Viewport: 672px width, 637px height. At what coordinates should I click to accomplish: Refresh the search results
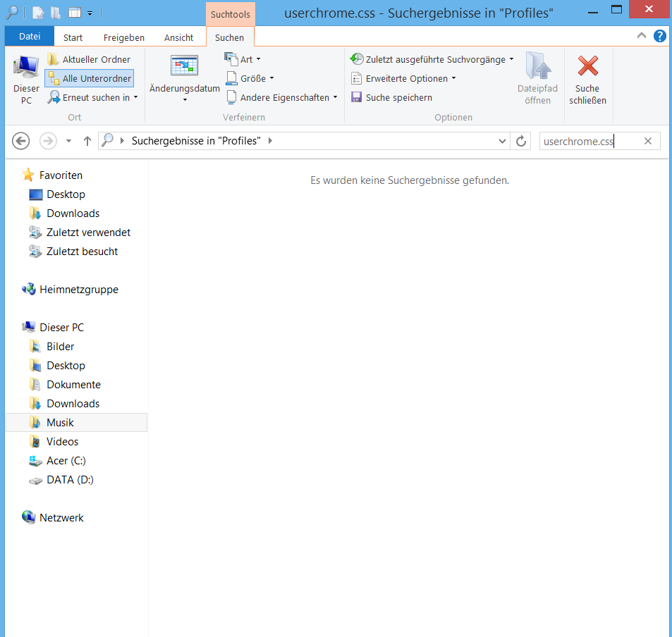point(521,141)
